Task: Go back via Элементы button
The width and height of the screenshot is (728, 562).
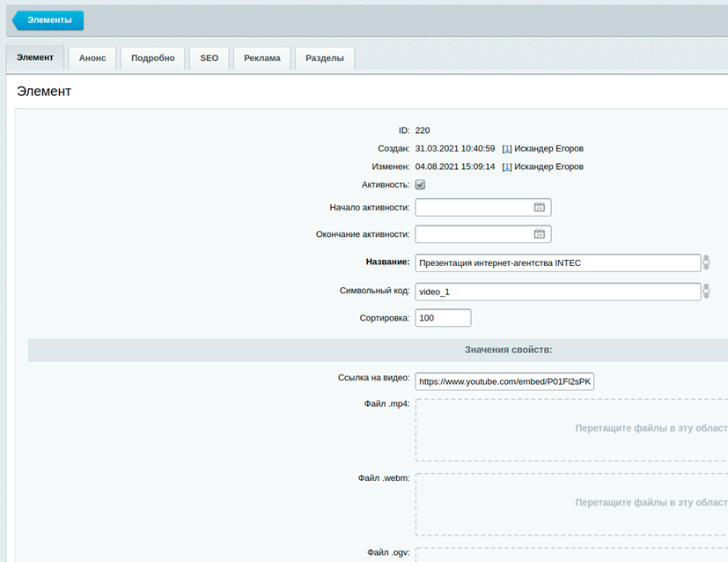Action: (48, 20)
